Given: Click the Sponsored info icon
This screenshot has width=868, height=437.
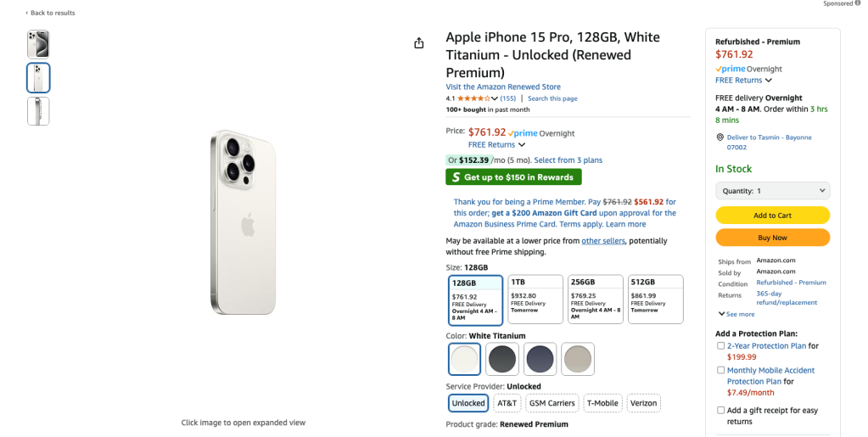Looking at the screenshot, I should [x=858, y=3].
